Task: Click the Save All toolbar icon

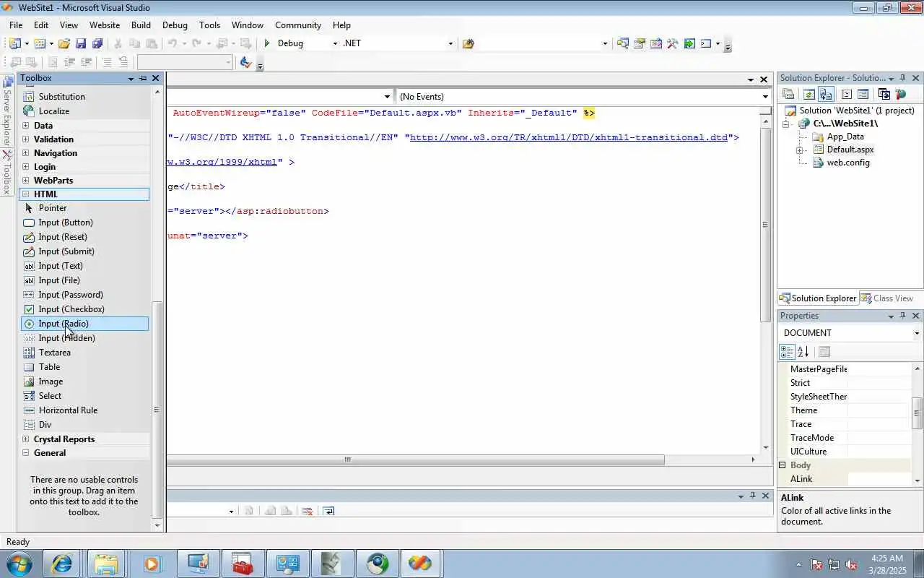Action: point(97,43)
